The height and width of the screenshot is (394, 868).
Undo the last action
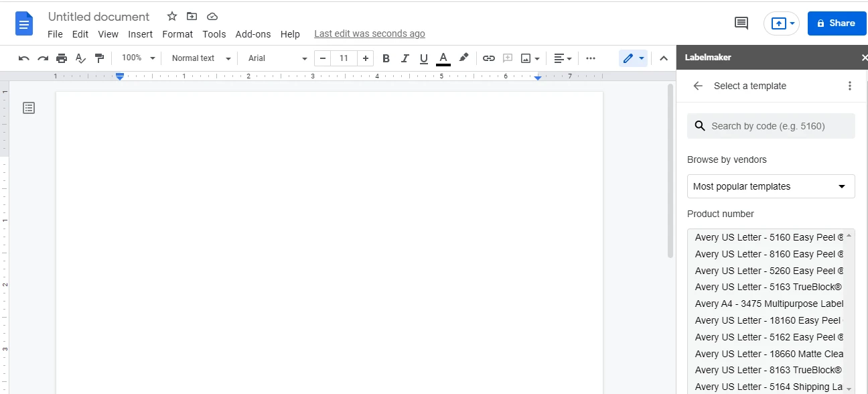pyautogui.click(x=24, y=58)
